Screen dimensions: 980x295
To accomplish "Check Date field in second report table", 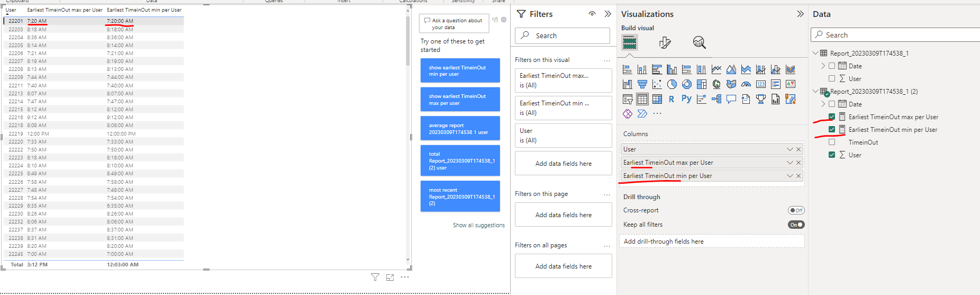I will (832, 104).
